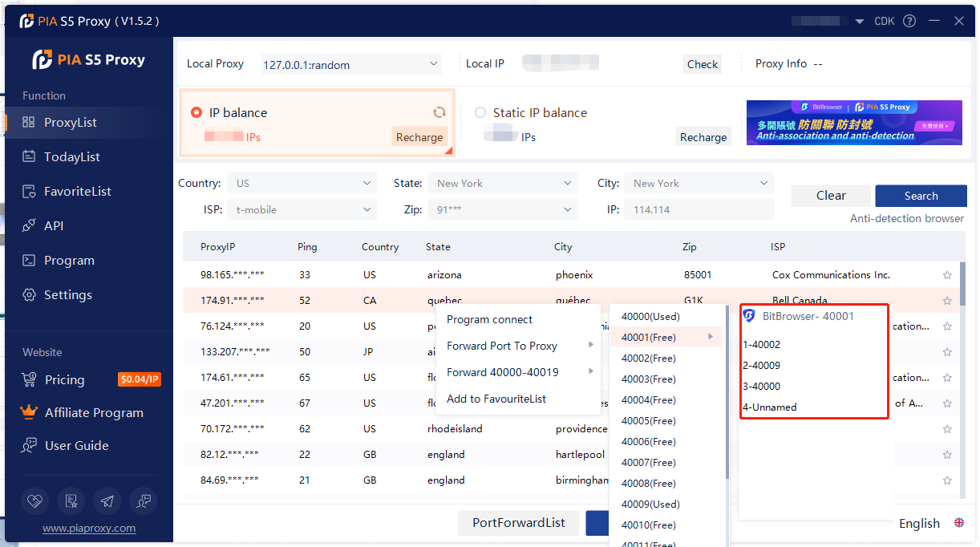The height and width of the screenshot is (547, 980).
Task: Click Recharge under Static IP balance
Action: click(x=703, y=137)
